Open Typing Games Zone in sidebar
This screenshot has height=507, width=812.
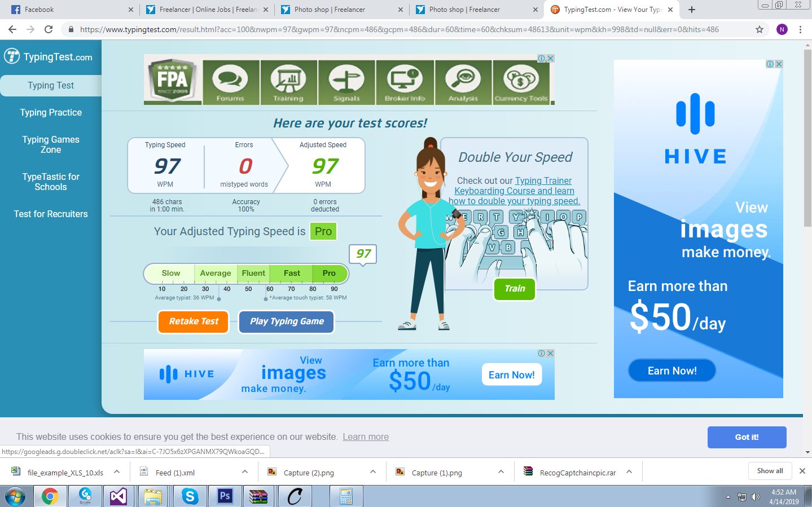pos(51,144)
